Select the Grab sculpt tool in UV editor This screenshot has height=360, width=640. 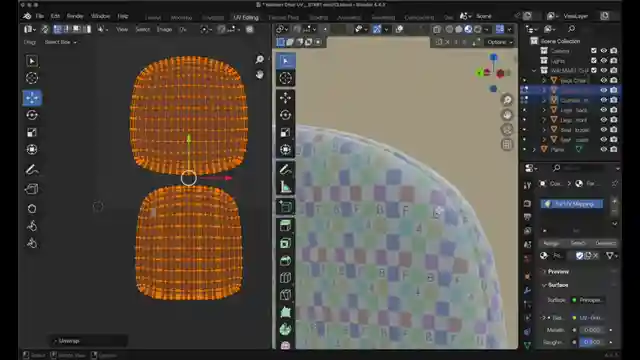[32, 209]
